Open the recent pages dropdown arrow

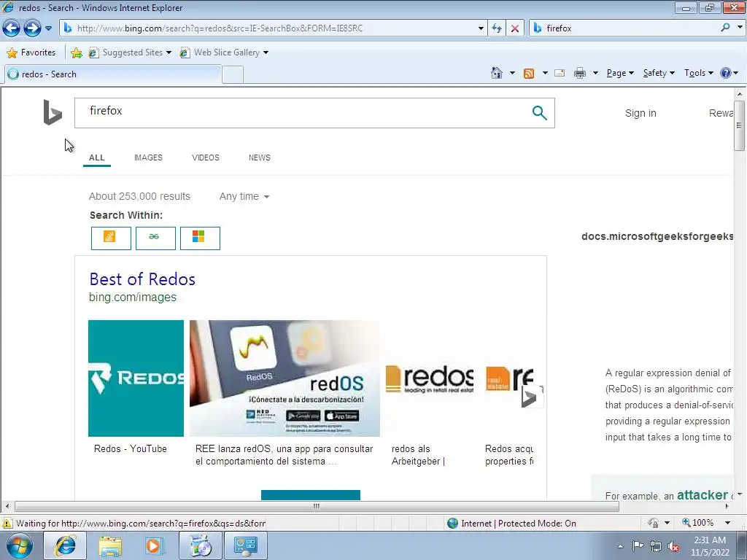click(49, 28)
